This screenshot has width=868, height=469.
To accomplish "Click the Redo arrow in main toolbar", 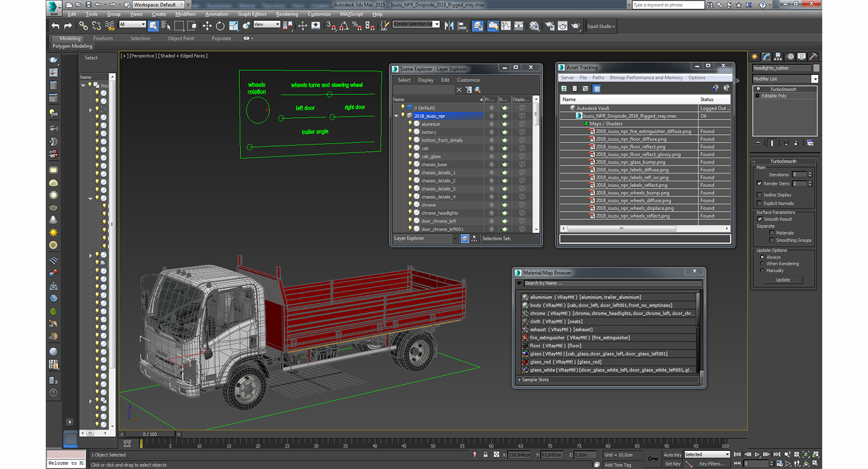I will (x=68, y=26).
